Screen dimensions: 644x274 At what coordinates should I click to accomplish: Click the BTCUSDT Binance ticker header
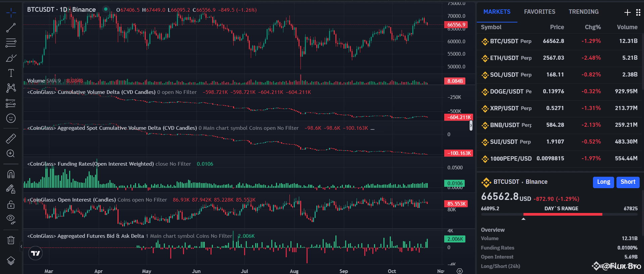point(520,182)
